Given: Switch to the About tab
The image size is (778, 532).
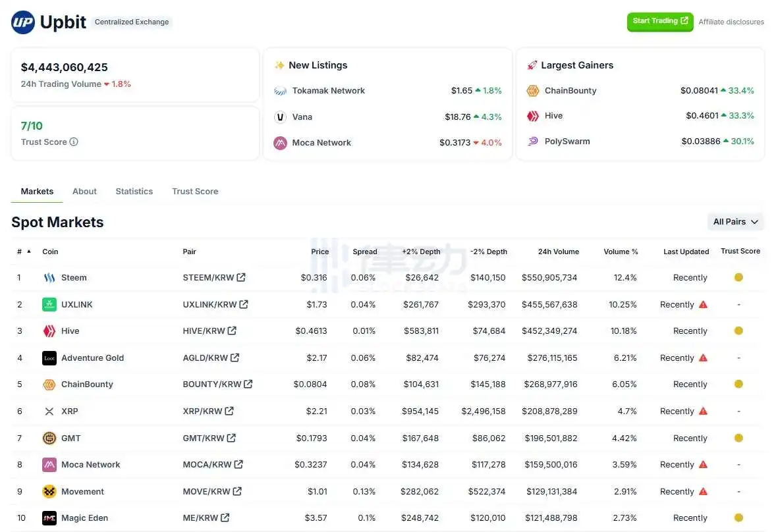Looking at the screenshot, I should pos(84,191).
